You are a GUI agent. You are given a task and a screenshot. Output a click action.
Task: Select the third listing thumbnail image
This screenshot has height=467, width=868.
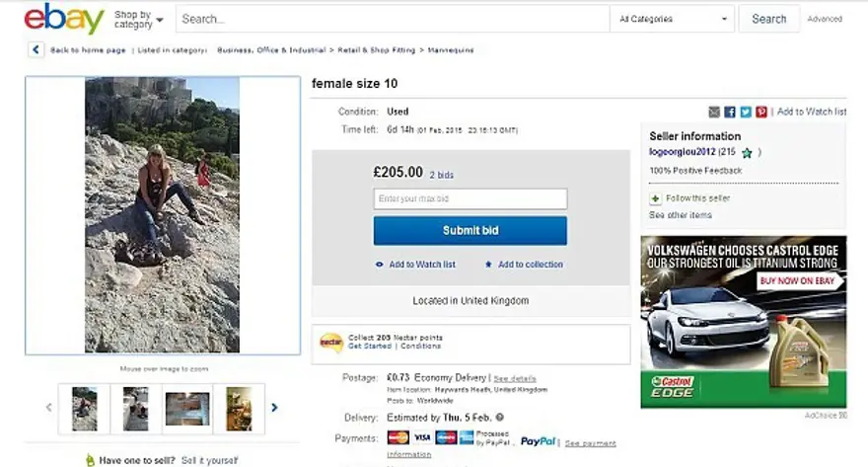click(x=187, y=408)
